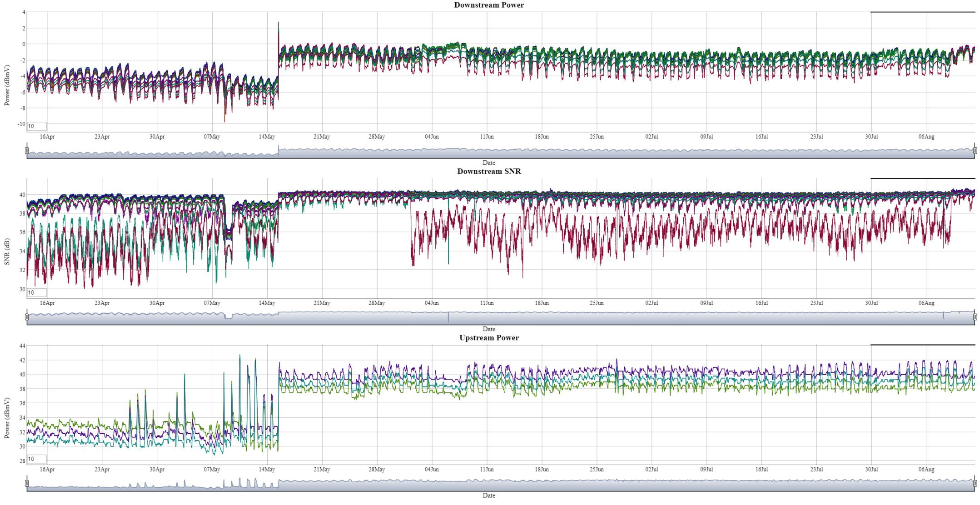The image size is (980, 505).
Task: Click the input box in Downstream Power chart
Action: (x=36, y=126)
